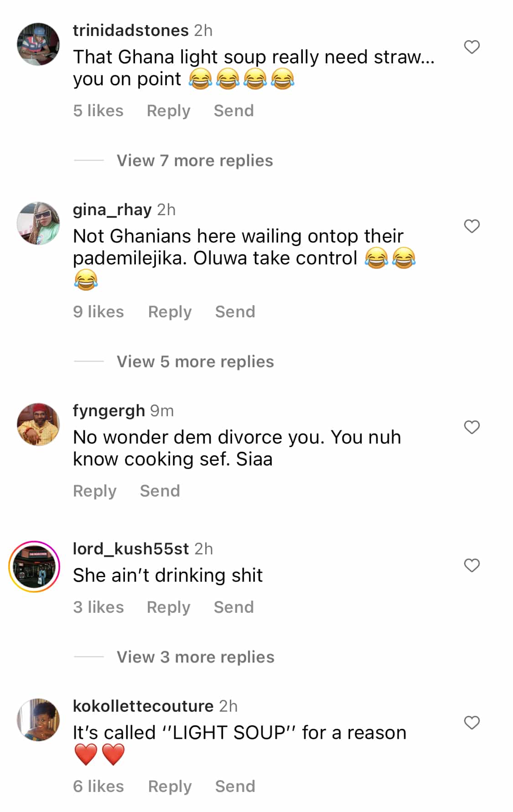The image size is (513, 812).
Task: Expand View 7 more replies
Action: coord(195,160)
